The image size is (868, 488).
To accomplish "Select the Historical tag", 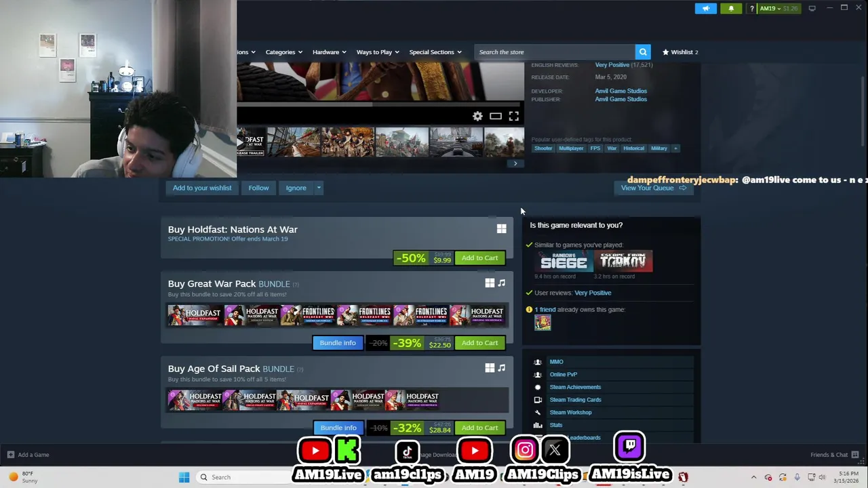I will click(633, 148).
